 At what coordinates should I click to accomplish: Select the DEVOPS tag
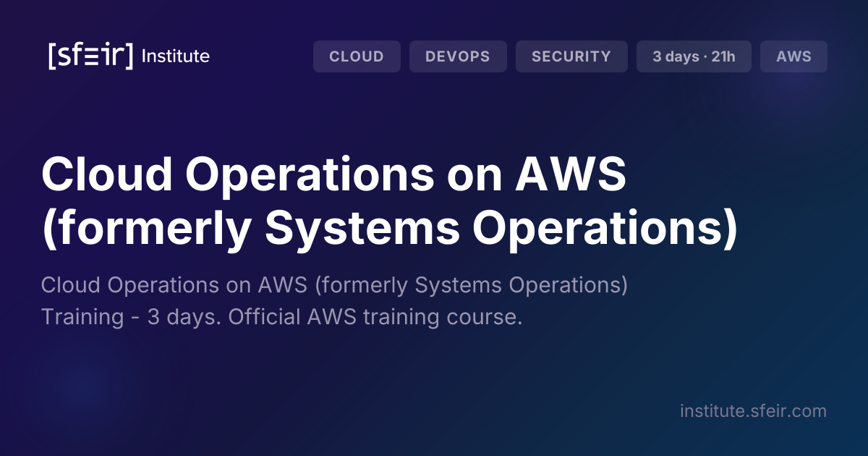pyautogui.click(x=458, y=56)
